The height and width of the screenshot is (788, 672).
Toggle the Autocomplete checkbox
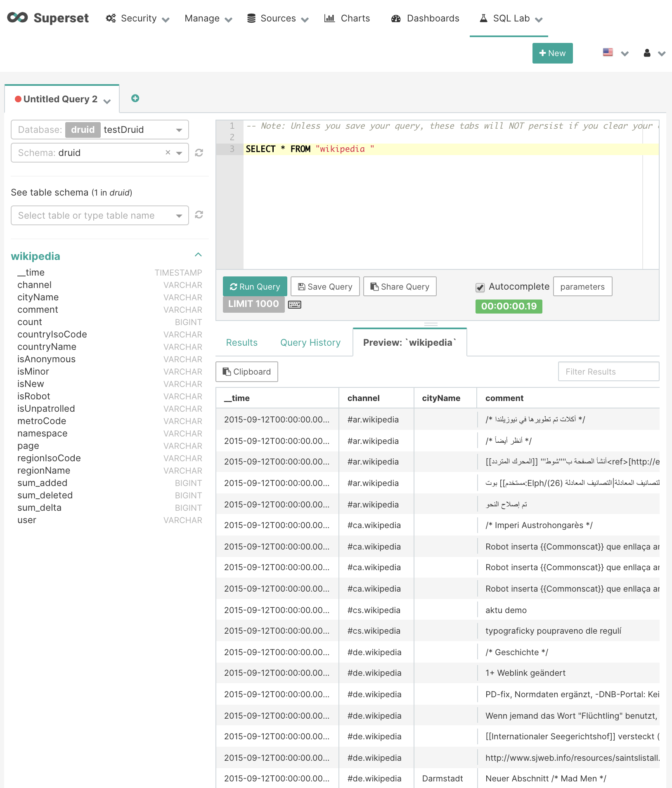click(x=480, y=288)
